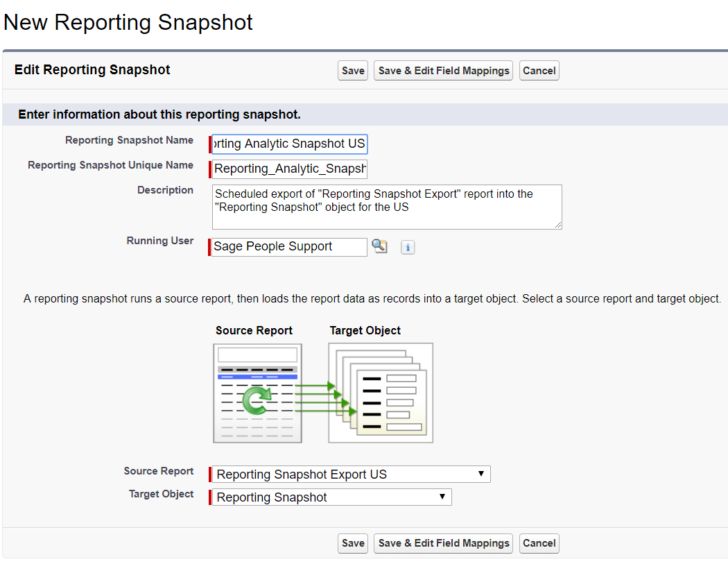Focus the Reporting Snapshot Name field
This screenshot has width=728, height=564.
tap(289, 144)
